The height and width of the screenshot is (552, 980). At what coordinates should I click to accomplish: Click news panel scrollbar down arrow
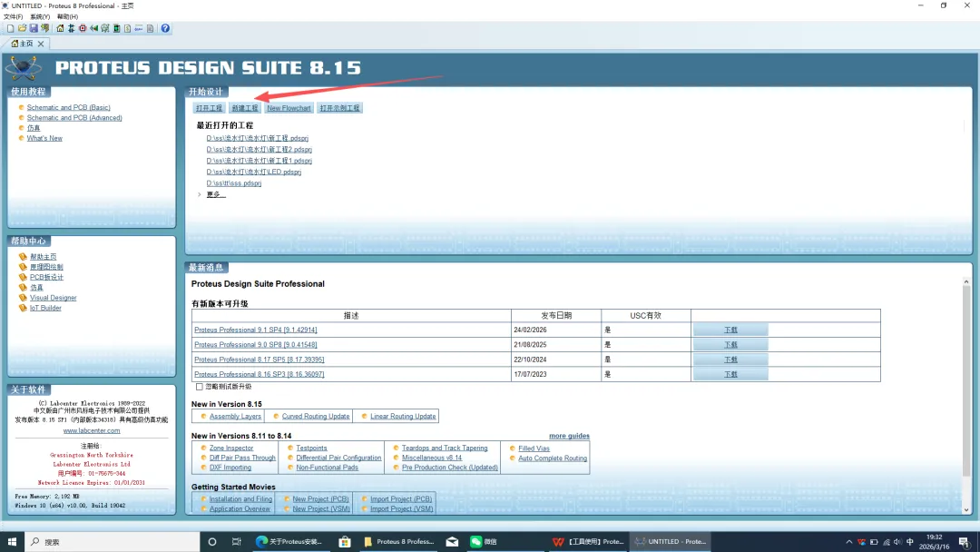pyautogui.click(x=966, y=510)
